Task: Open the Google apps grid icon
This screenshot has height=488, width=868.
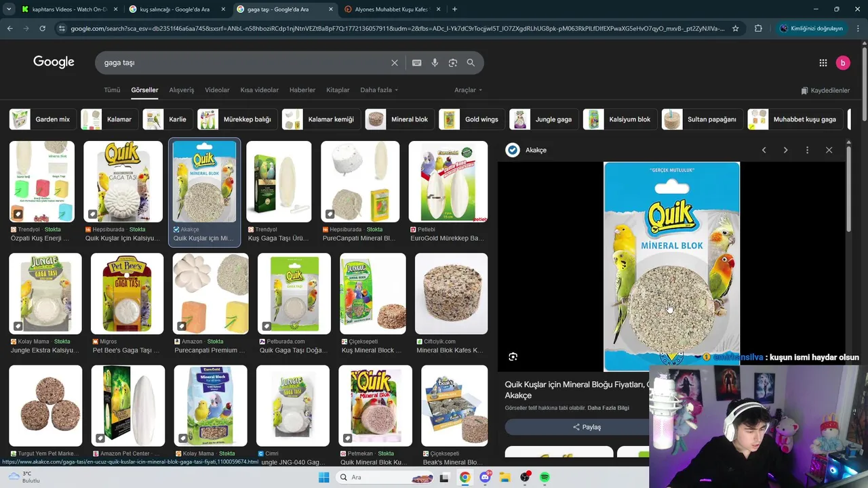Action: 823,62
